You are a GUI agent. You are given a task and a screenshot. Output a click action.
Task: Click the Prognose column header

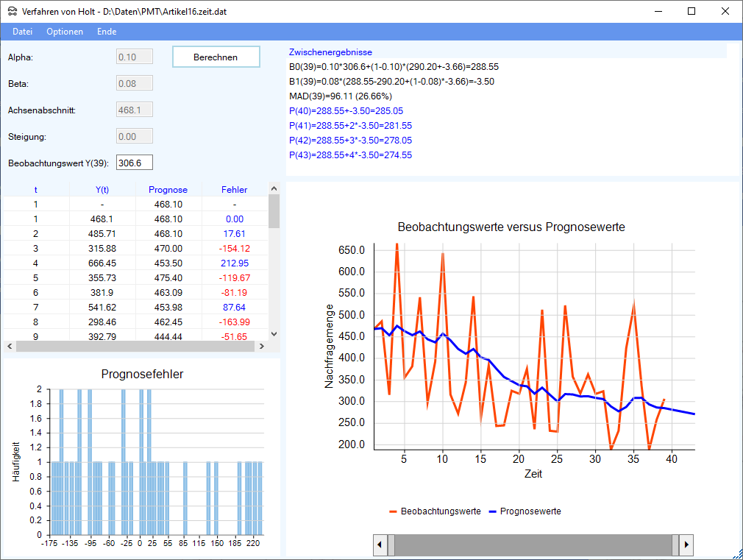tap(168, 190)
